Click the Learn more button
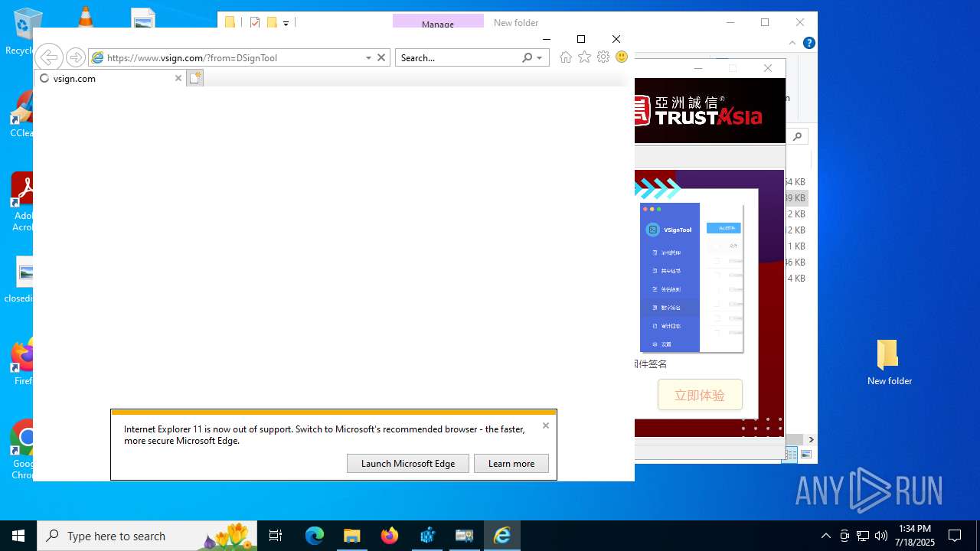 click(x=511, y=463)
